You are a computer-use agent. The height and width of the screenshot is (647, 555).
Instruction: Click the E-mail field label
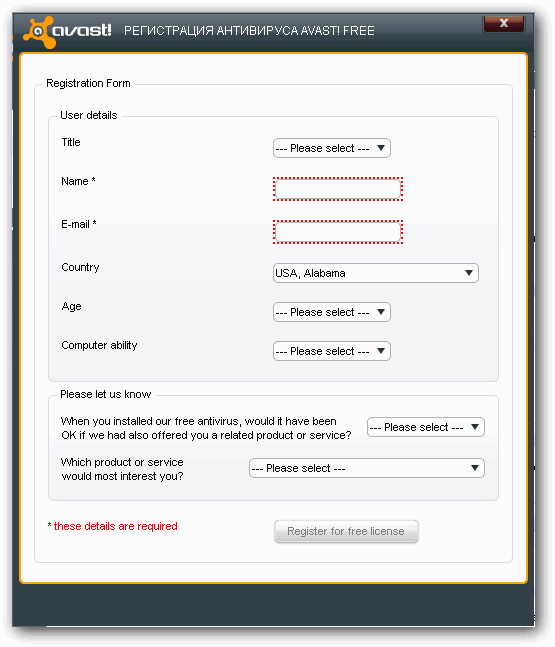tap(79, 224)
